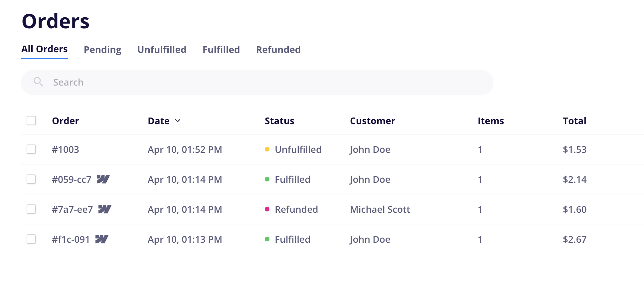The width and height of the screenshot is (644, 287).
Task: Click green Fulfilled status dot on #f1c-091
Action: (x=267, y=239)
